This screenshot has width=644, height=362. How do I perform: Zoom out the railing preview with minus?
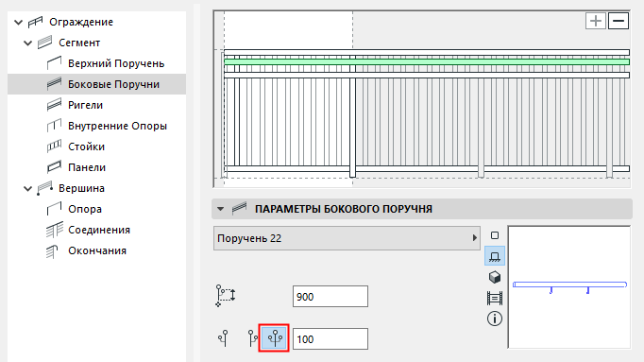pos(619,21)
